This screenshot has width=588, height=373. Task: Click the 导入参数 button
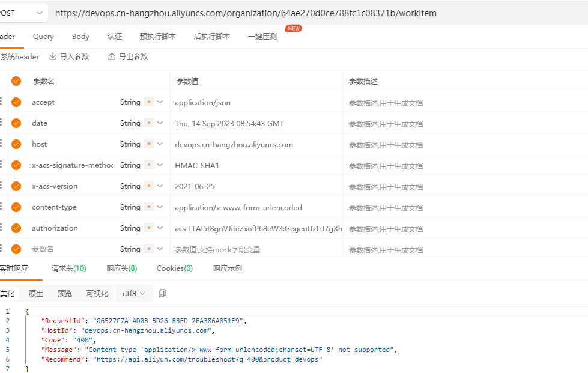pos(70,56)
